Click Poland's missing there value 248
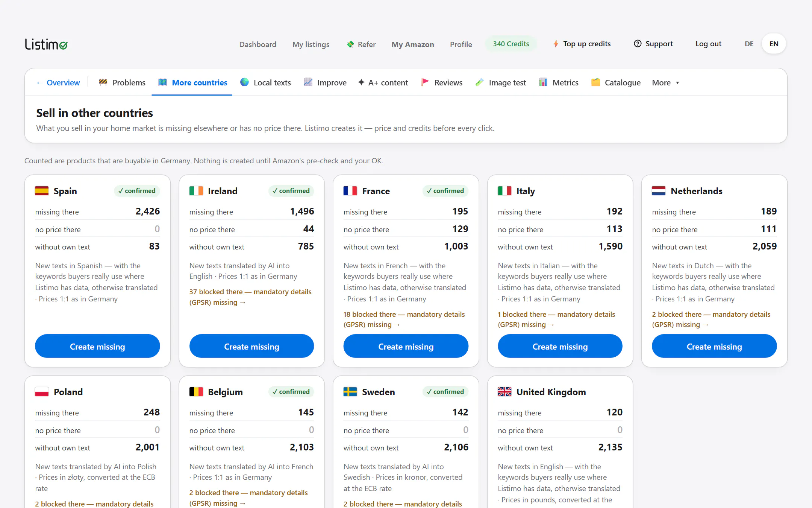Screen dimensions: 812x508 coord(151,412)
